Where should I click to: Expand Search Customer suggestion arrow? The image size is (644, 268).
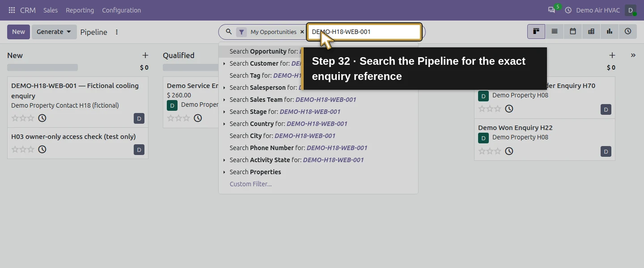click(224, 63)
